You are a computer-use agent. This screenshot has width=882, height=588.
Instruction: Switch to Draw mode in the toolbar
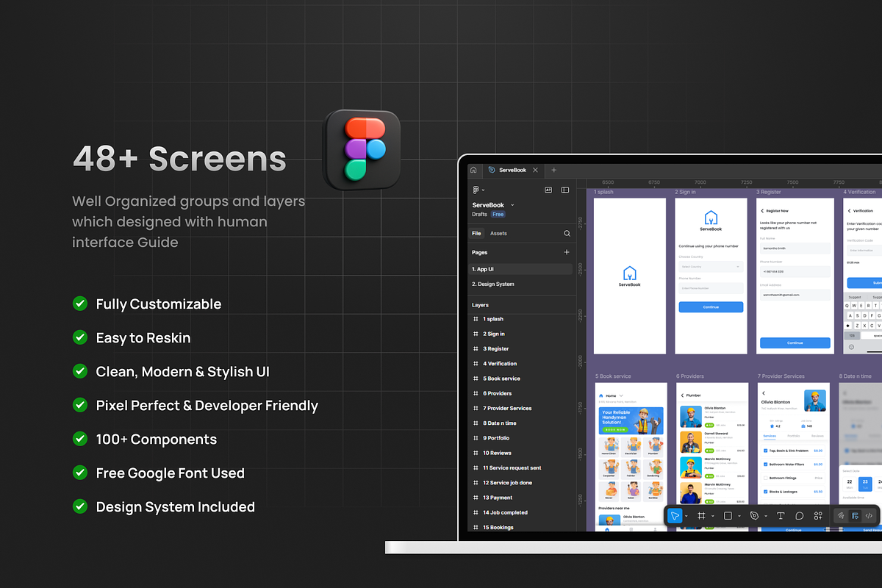841,516
